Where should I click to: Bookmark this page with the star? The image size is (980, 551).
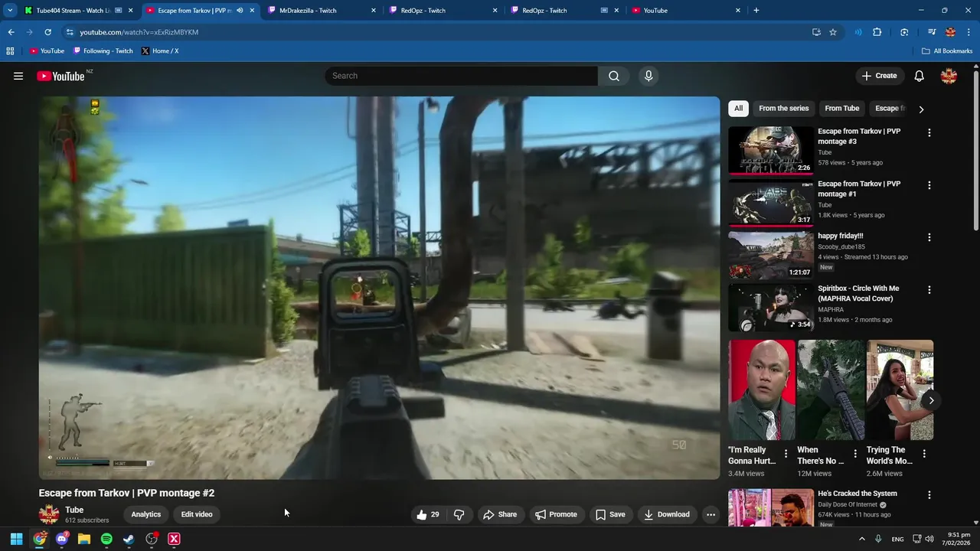[x=833, y=32]
